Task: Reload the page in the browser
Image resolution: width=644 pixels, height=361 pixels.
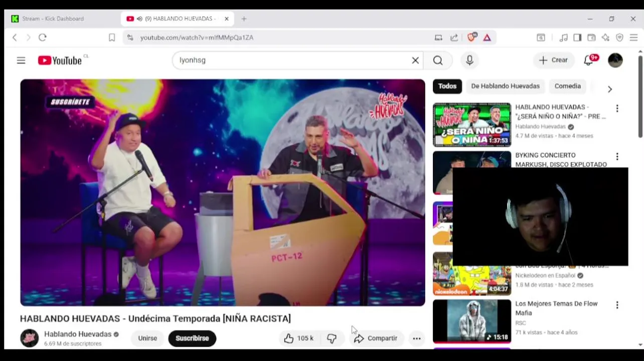Action: (x=43, y=38)
